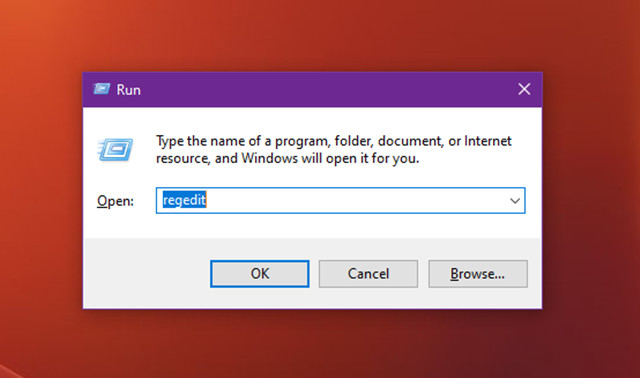Viewport: 640px width, 378px height.
Task: Click the 'Type the name of a program' line
Action: pyautogui.click(x=333, y=141)
